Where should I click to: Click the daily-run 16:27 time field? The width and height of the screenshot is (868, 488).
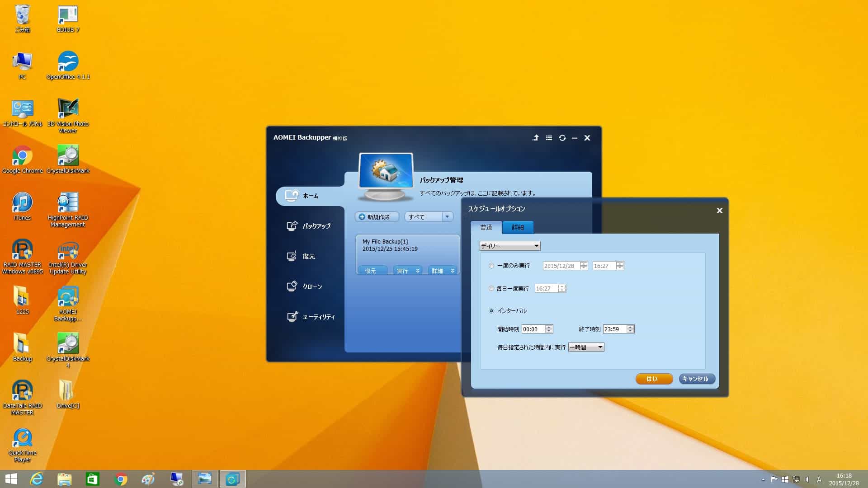(x=546, y=288)
